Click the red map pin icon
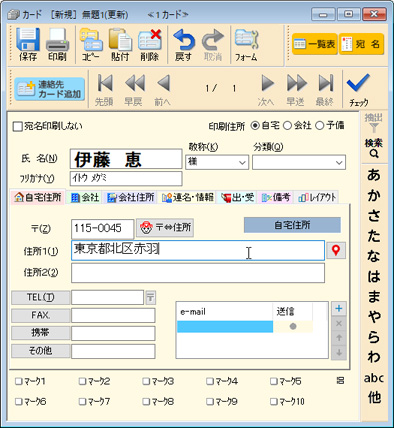The image size is (394, 428). click(x=336, y=250)
